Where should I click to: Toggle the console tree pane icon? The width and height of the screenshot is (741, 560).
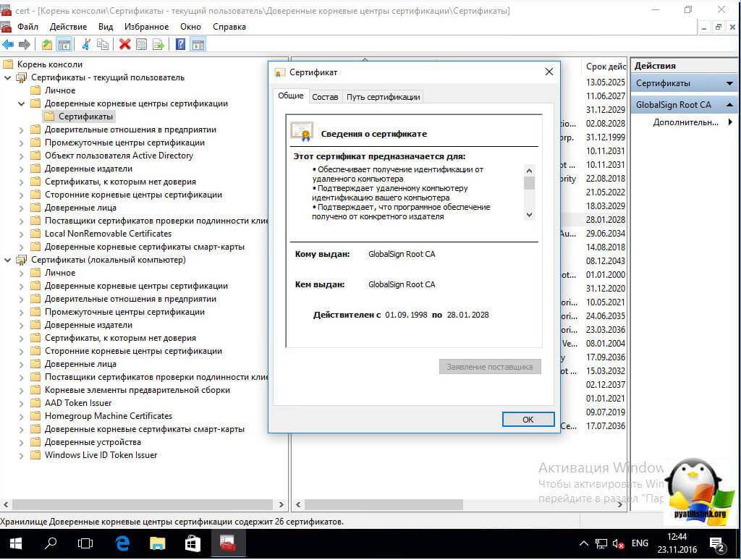(x=64, y=44)
